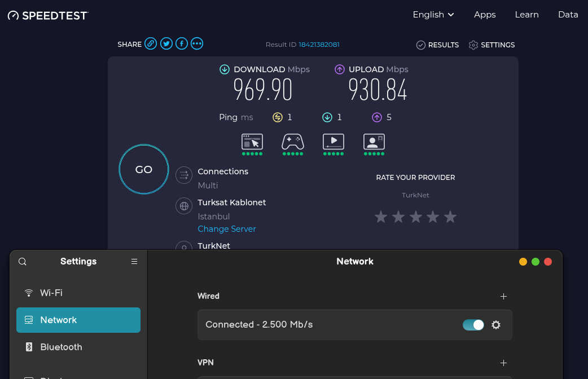Close Settings window red button
This screenshot has width=588, height=379.
click(x=548, y=262)
